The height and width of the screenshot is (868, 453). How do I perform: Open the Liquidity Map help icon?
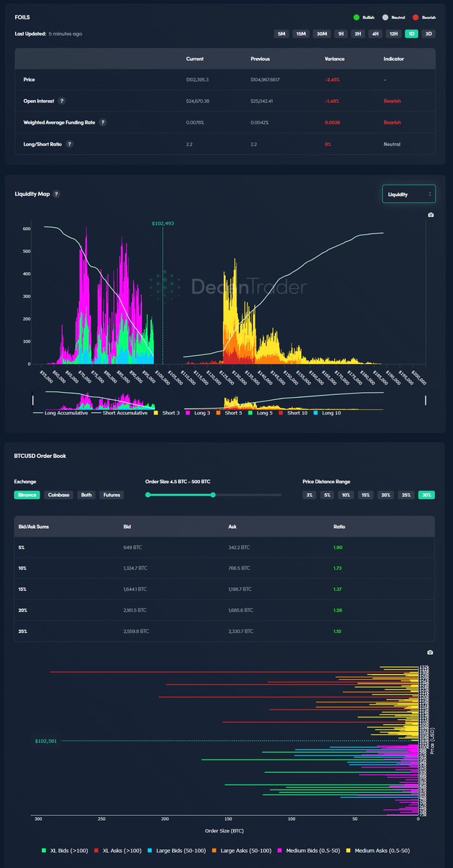coord(56,194)
